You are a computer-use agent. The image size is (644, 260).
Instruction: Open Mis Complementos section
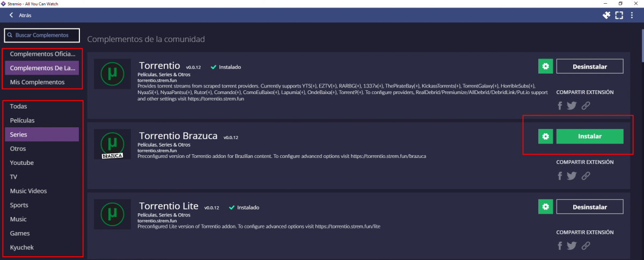42,82
